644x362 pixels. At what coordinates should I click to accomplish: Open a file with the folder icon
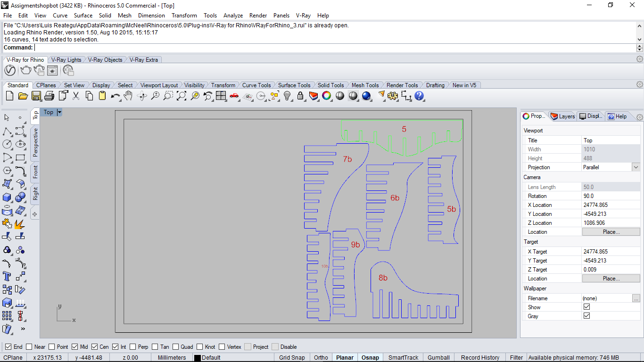pos(23,96)
